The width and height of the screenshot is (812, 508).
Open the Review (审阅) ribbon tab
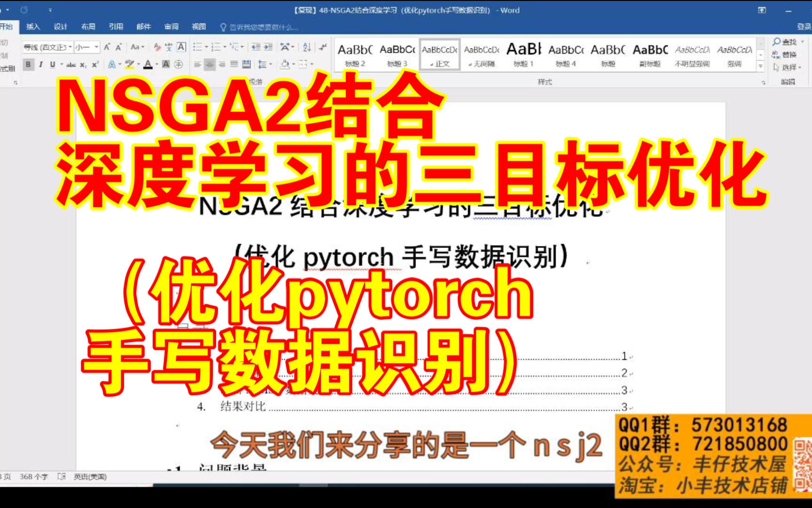[x=172, y=27]
